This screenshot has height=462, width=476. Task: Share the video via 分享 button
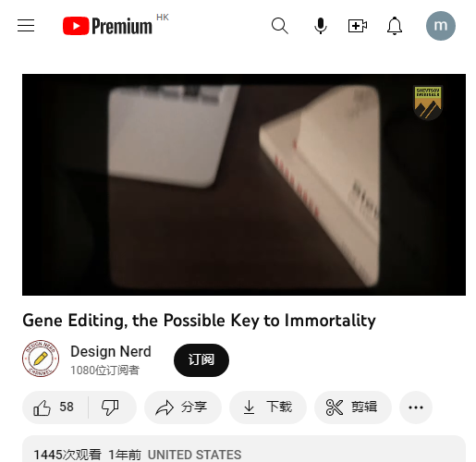[183, 407]
